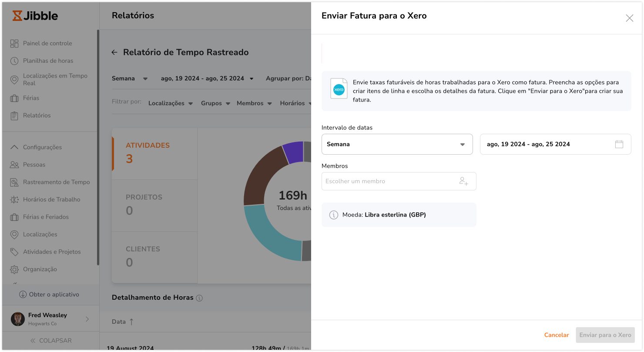The image size is (644, 352).
Task: Click the Atividades e Projetos tag icon
Action: [14, 252]
